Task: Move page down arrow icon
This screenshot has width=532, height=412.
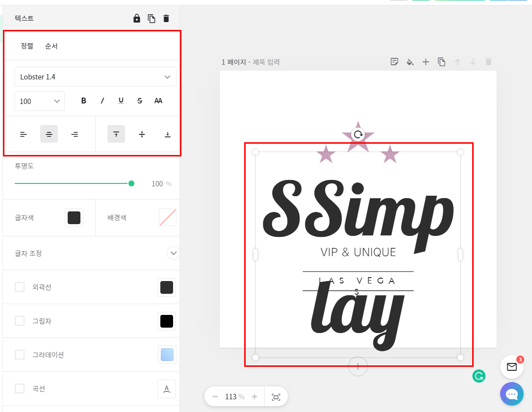Action: click(473, 62)
